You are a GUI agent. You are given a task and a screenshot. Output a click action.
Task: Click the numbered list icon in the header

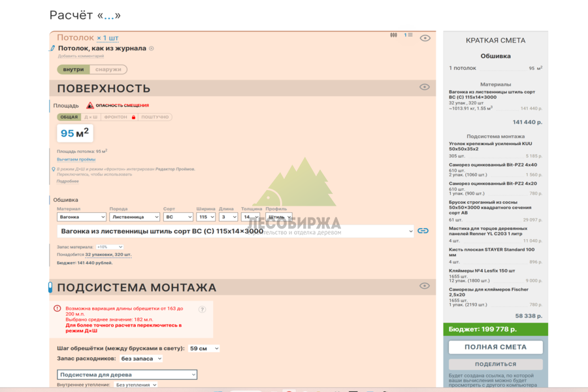(408, 35)
